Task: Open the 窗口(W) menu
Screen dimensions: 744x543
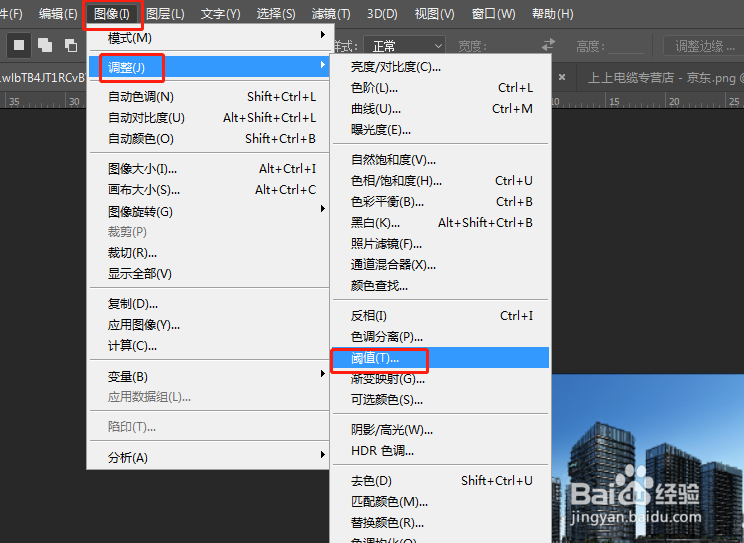Action: [493, 14]
